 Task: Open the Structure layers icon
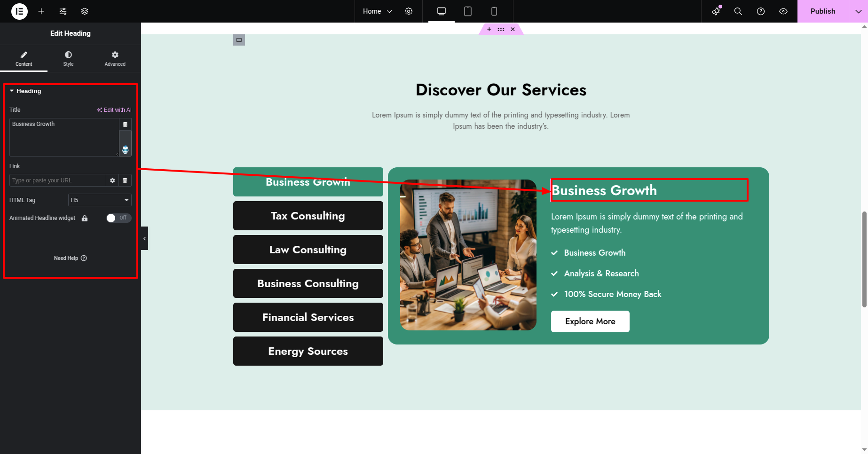point(85,11)
